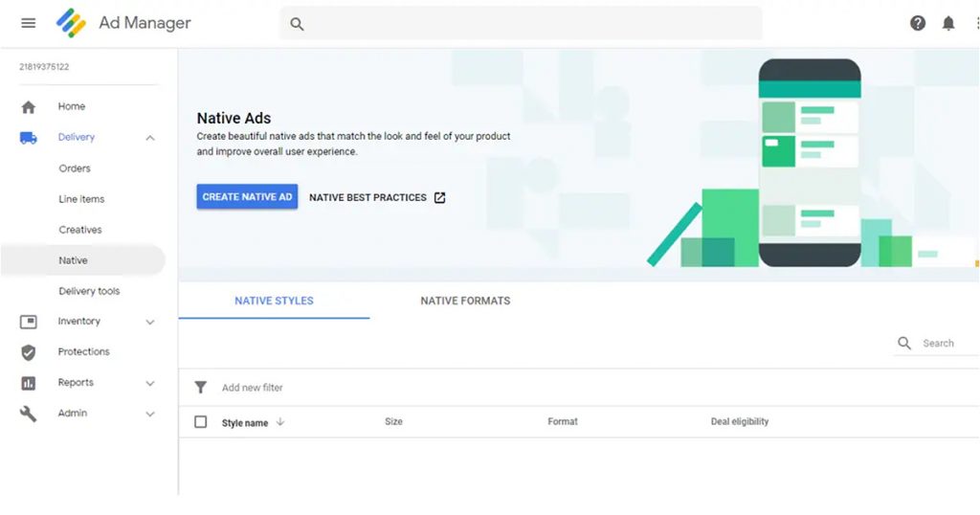Viewport: 980px width, 515px height.
Task: Toggle the select-all checkbox in table header
Action: (201, 422)
